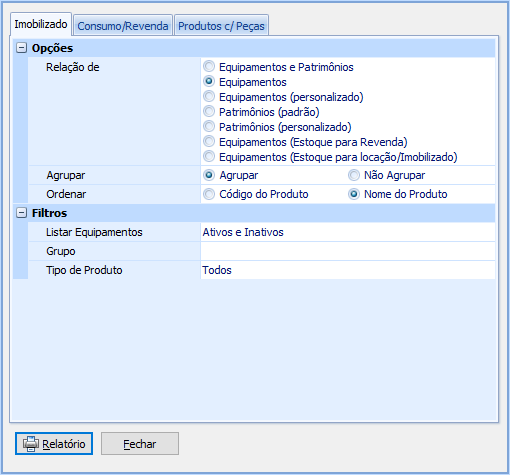Select Equipamentos e Patrimônios radio option
This screenshot has height=475, width=510.
tap(209, 67)
